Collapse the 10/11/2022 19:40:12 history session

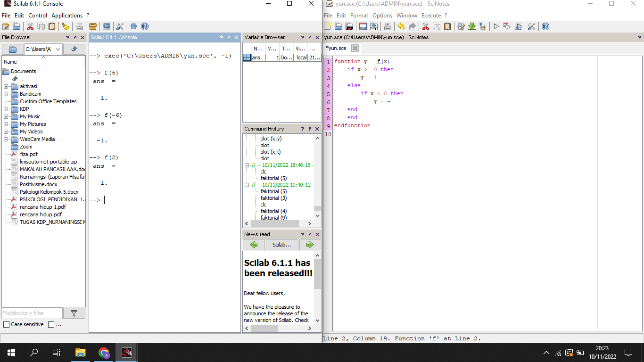click(x=247, y=185)
